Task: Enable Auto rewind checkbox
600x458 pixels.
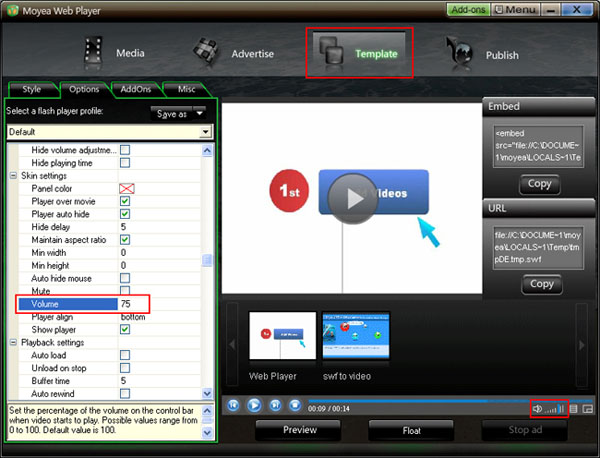Action: pyautogui.click(x=125, y=393)
